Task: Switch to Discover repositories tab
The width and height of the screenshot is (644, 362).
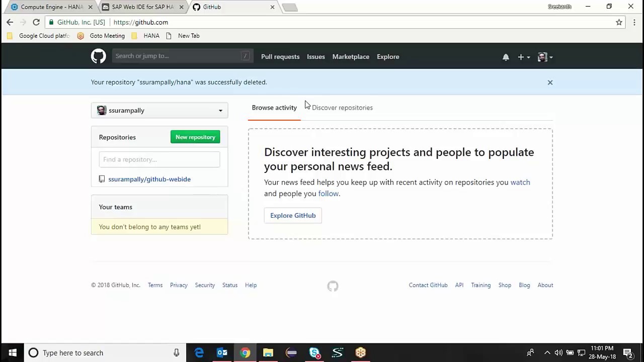Action: click(342, 108)
